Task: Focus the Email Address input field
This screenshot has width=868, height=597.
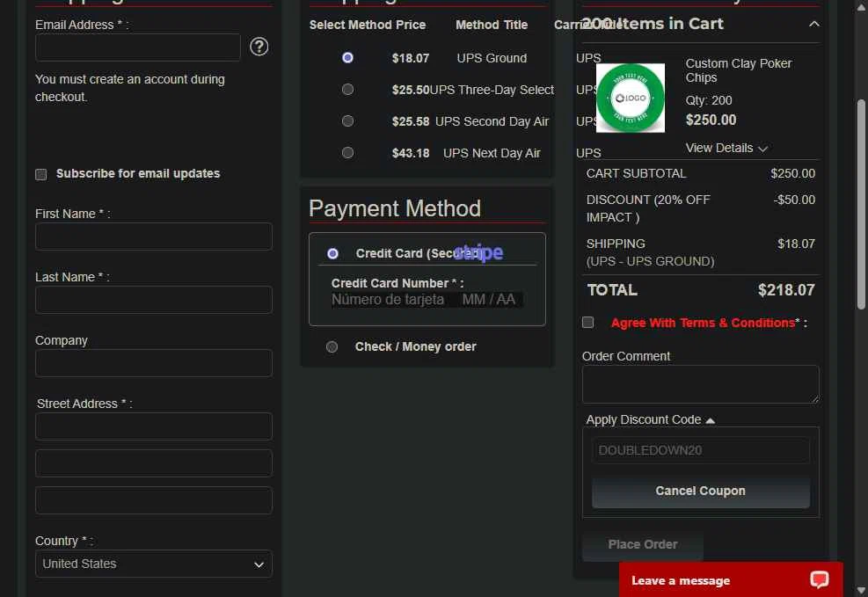Action: click(138, 47)
